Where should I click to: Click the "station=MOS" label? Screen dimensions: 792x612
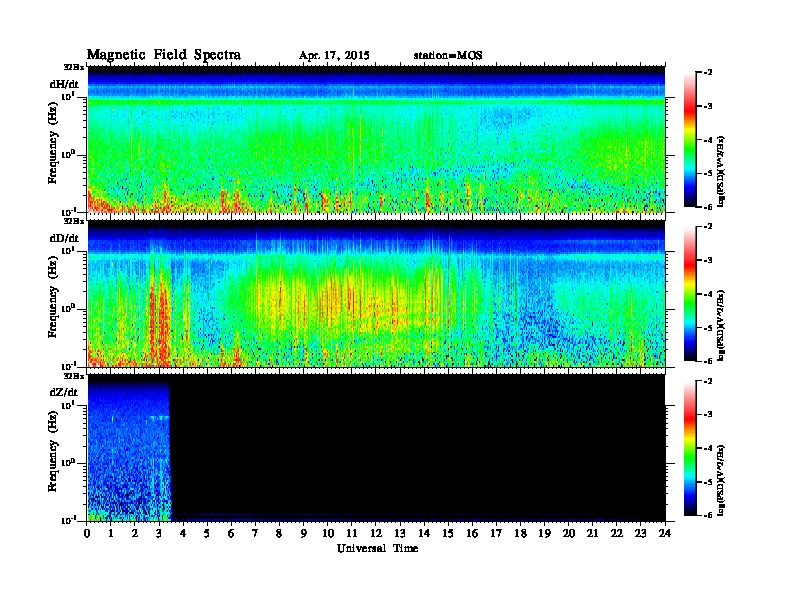(x=448, y=56)
